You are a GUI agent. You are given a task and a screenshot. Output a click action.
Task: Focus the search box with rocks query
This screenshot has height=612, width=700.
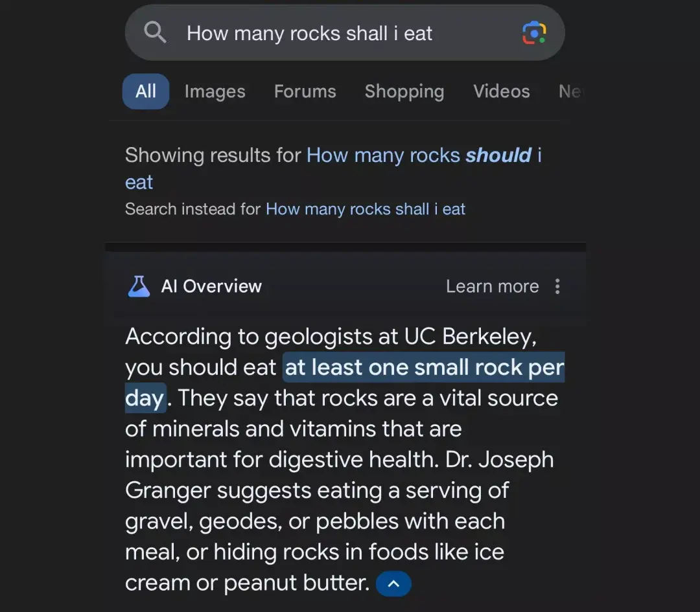click(x=345, y=33)
